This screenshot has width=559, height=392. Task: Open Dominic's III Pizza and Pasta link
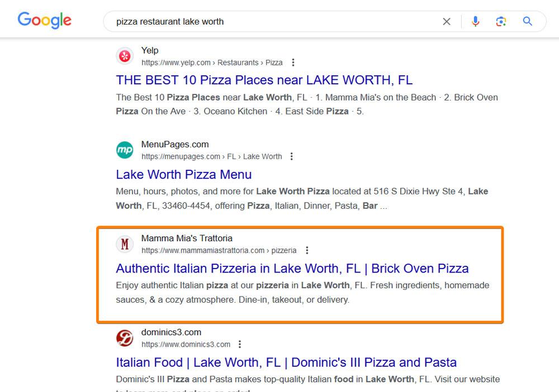(286, 362)
